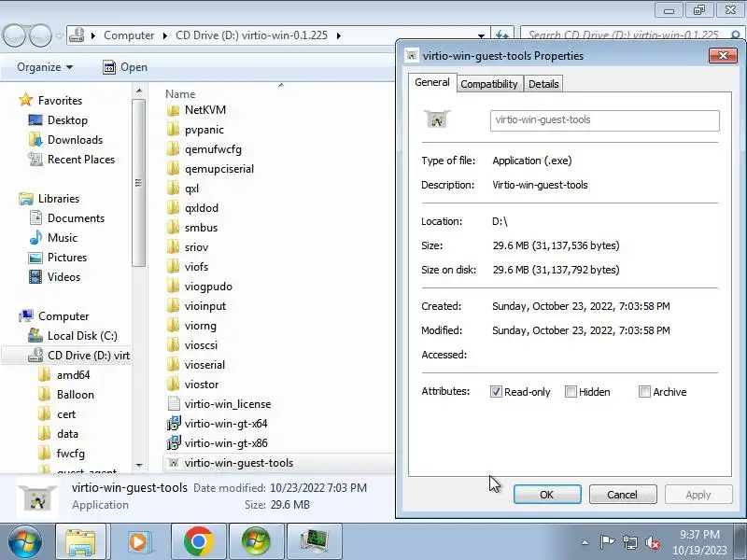Image resolution: width=747 pixels, height=560 pixels.
Task: Select the Balloon folder in tree
Action: click(x=76, y=395)
